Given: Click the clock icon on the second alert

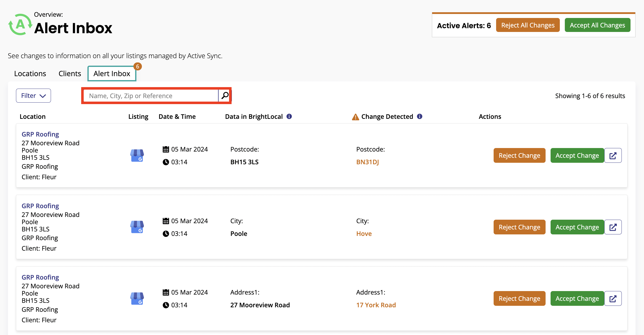Looking at the screenshot, I should 166,233.
